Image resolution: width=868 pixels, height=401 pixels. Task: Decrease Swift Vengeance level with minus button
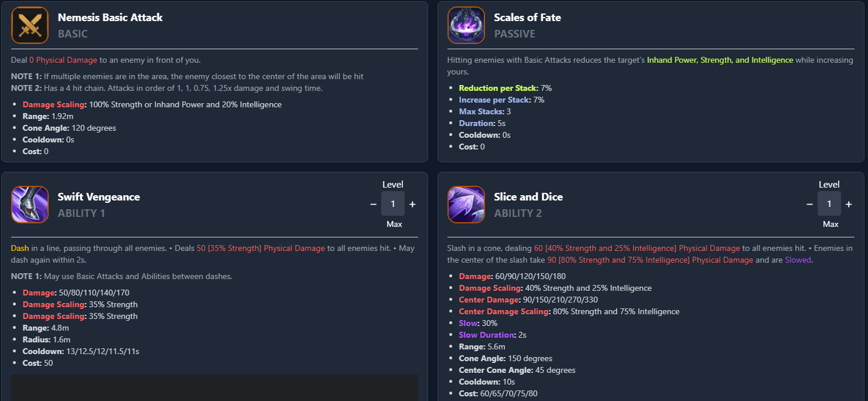point(373,204)
